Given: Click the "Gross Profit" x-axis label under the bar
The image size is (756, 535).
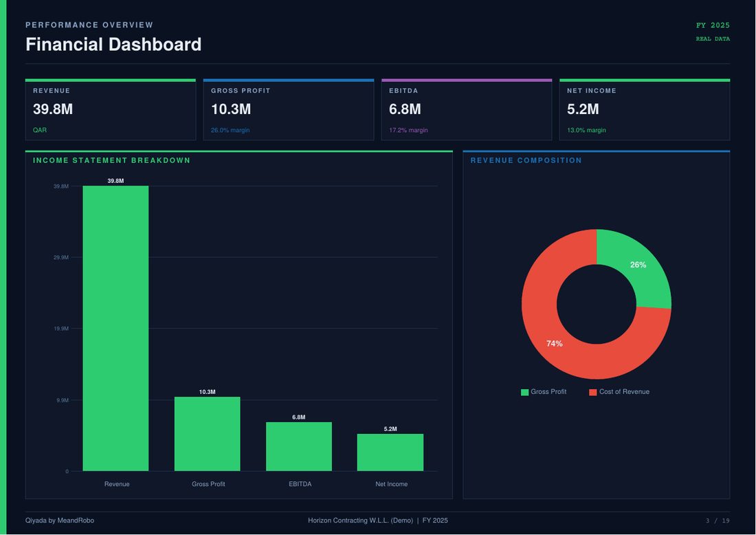Looking at the screenshot, I should [208, 484].
